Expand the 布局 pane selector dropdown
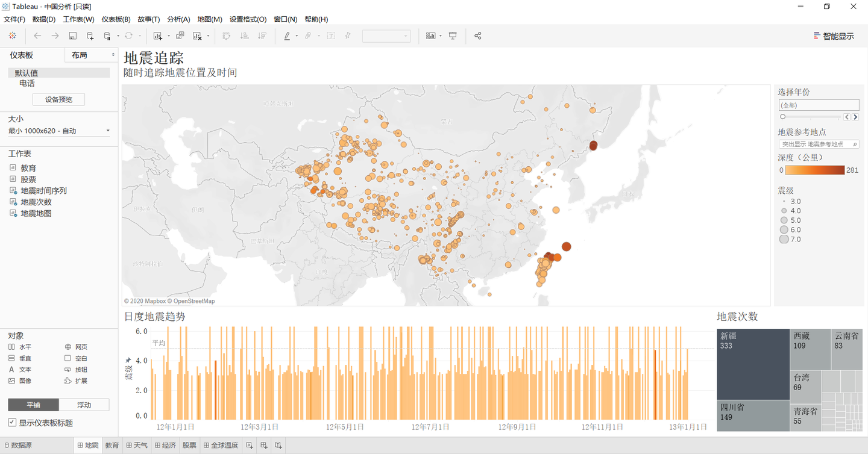Viewport: 868px width, 454px height. 91,55
